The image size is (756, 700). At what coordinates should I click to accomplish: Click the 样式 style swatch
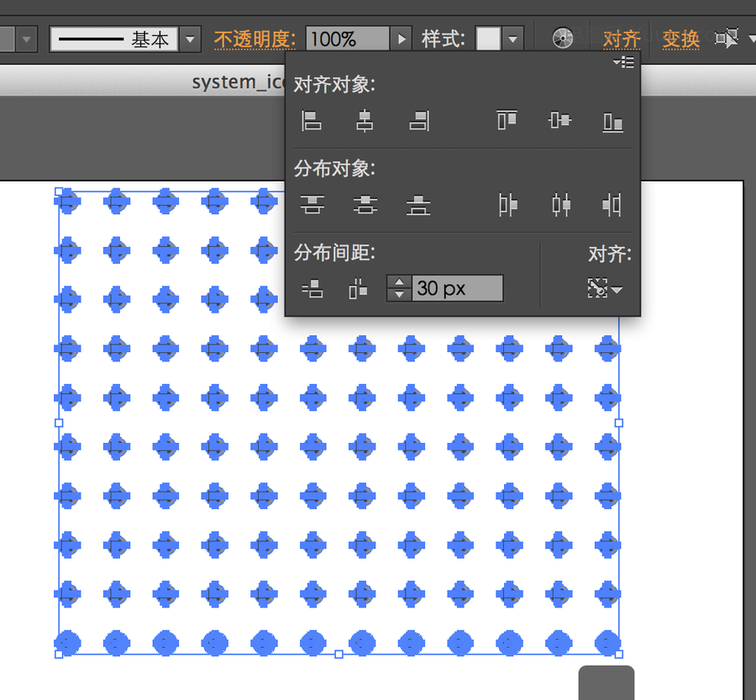point(488,39)
